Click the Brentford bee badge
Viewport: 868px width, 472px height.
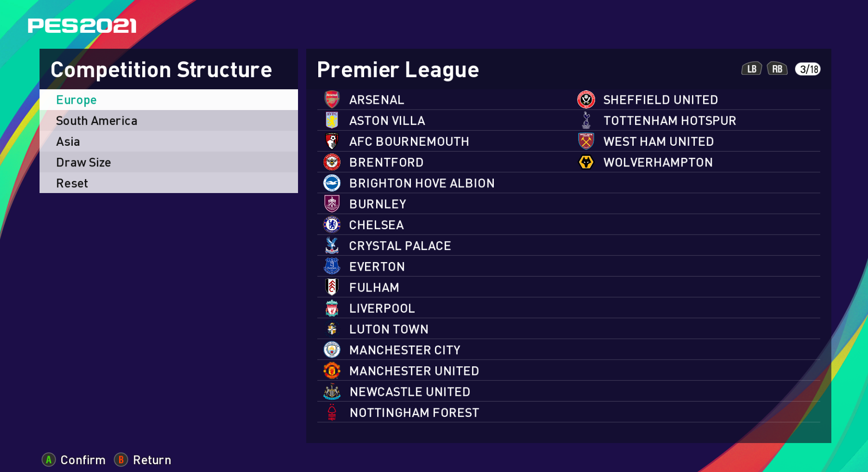coord(332,162)
